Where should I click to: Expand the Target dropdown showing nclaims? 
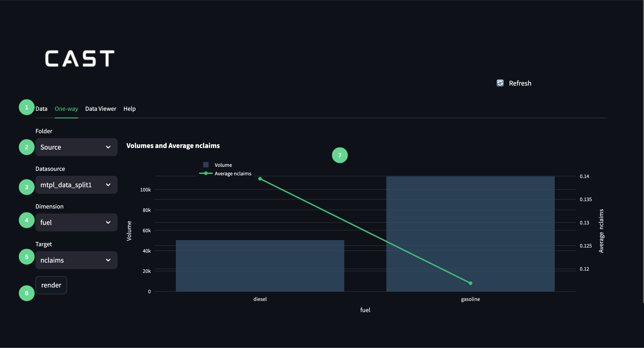pyautogui.click(x=76, y=260)
